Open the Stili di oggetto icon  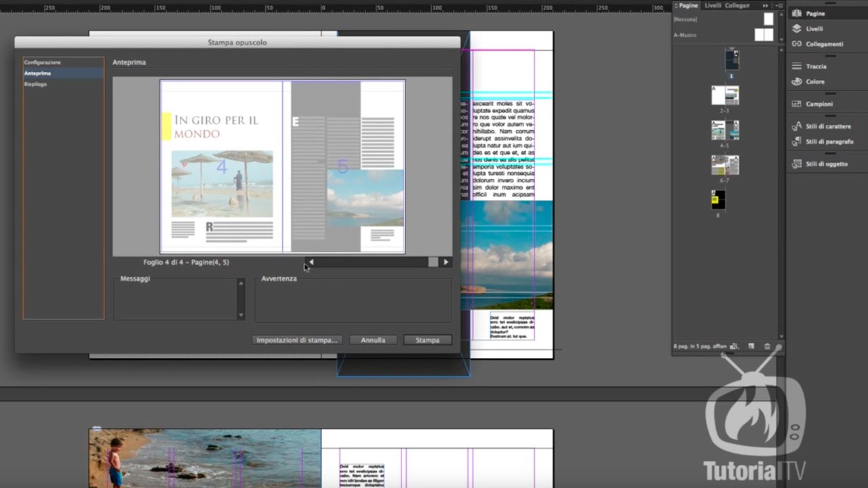pos(797,163)
